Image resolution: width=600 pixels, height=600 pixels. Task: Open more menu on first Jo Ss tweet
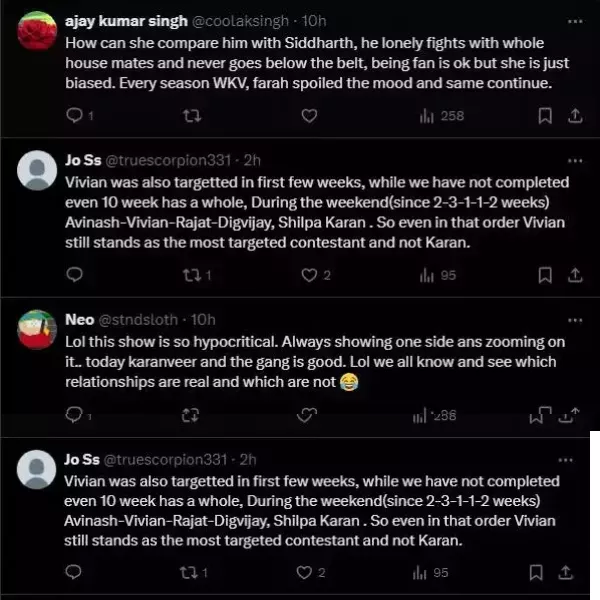tap(575, 159)
